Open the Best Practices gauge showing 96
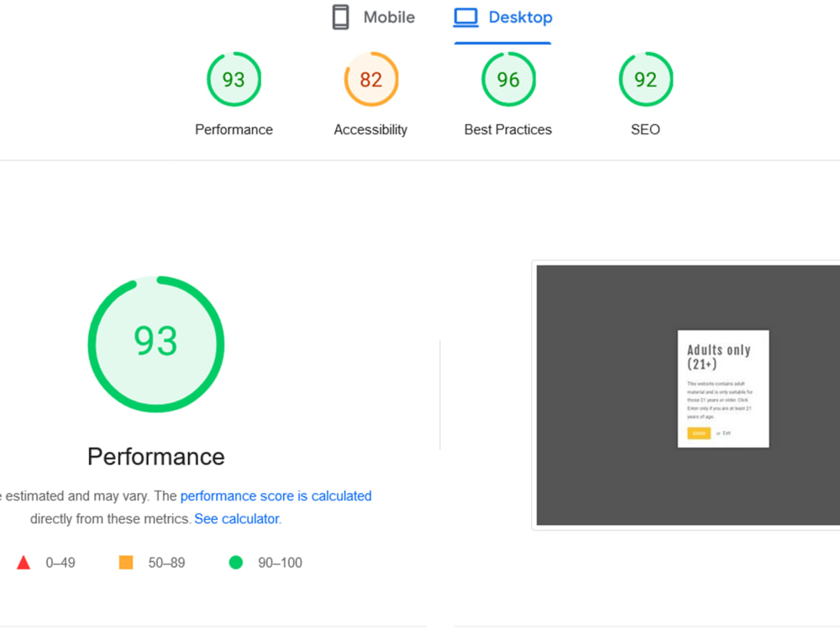The image size is (840, 630). (507, 79)
